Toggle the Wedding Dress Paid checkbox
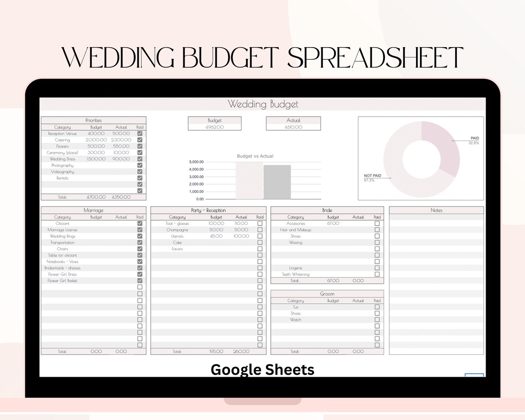 140,158
